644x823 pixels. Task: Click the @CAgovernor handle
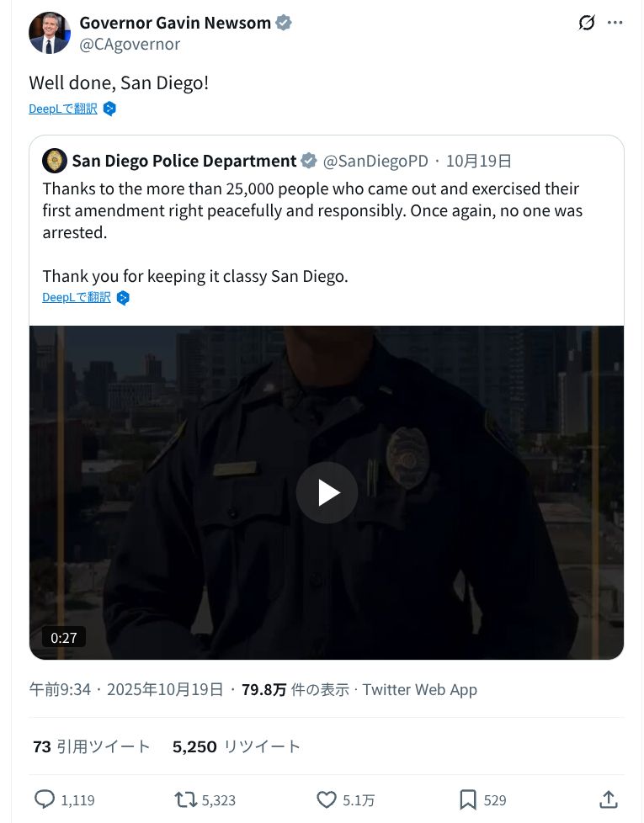[x=130, y=44]
